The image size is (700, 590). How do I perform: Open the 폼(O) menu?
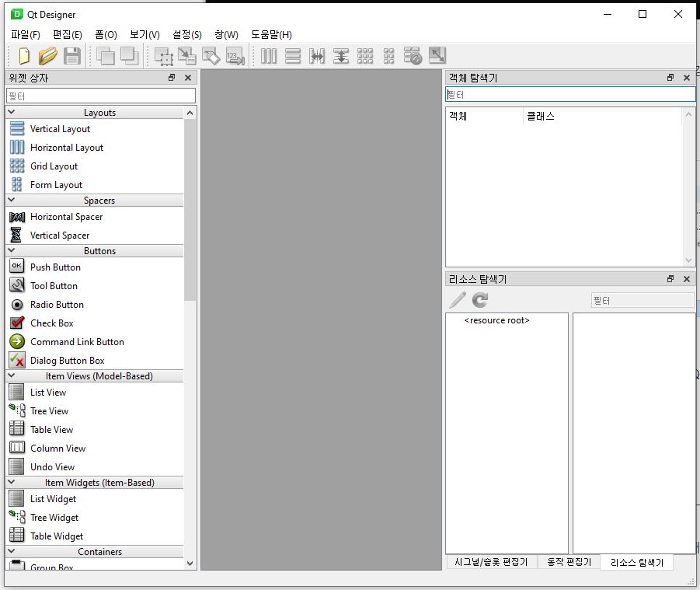click(106, 34)
